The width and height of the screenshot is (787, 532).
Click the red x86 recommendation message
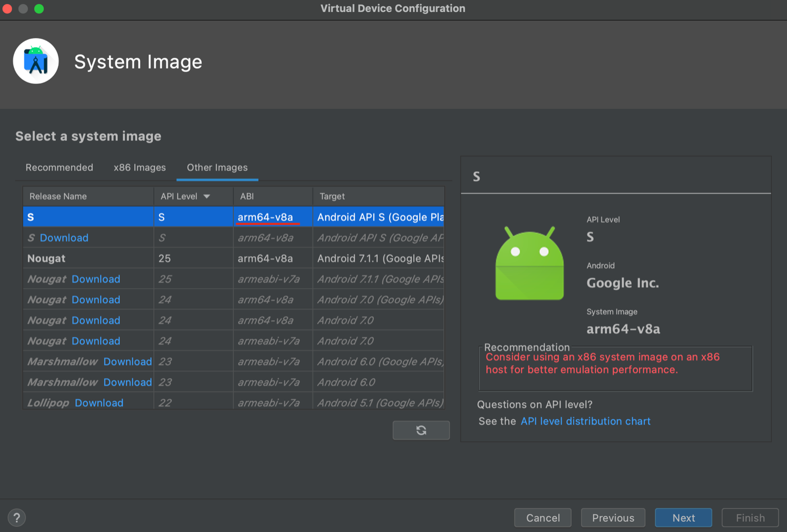[x=603, y=363]
